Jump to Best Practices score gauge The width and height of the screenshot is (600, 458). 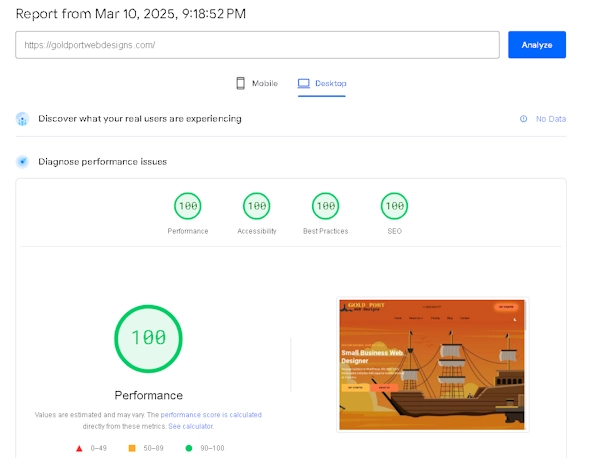pyautogui.click(x=325, y=206)
